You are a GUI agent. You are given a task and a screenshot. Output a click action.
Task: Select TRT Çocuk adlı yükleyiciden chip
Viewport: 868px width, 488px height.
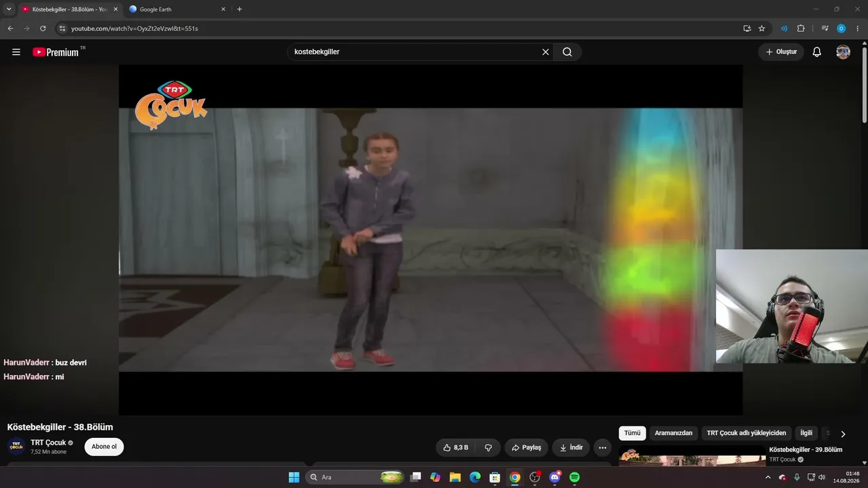(747, 433)
